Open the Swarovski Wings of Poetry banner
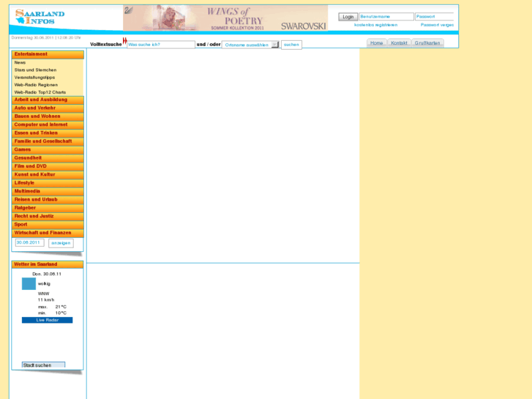The width and height of the screenshot is (532, 399). point(225,18)
